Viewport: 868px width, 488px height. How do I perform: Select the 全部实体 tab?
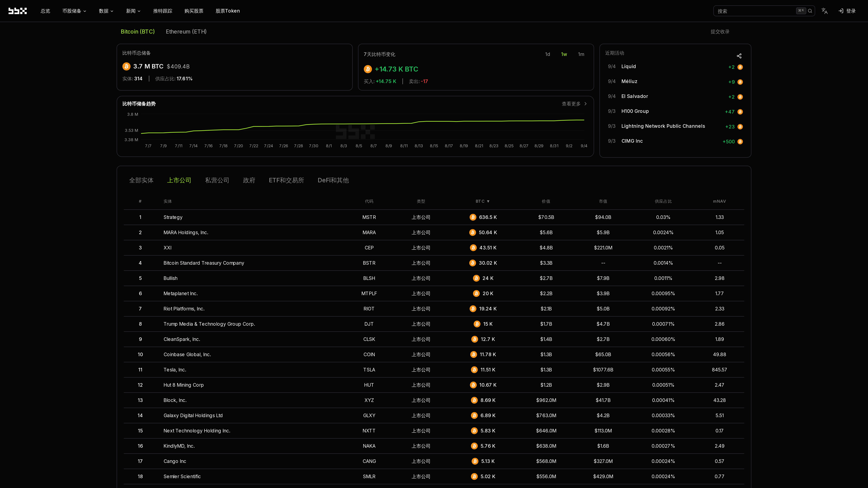coord(141,180)
